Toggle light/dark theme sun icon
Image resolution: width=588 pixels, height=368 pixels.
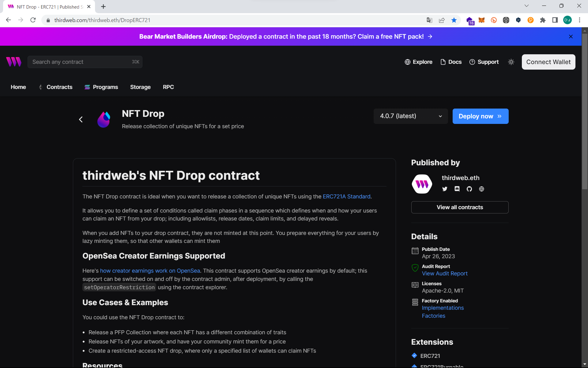[x=511, y=62]
